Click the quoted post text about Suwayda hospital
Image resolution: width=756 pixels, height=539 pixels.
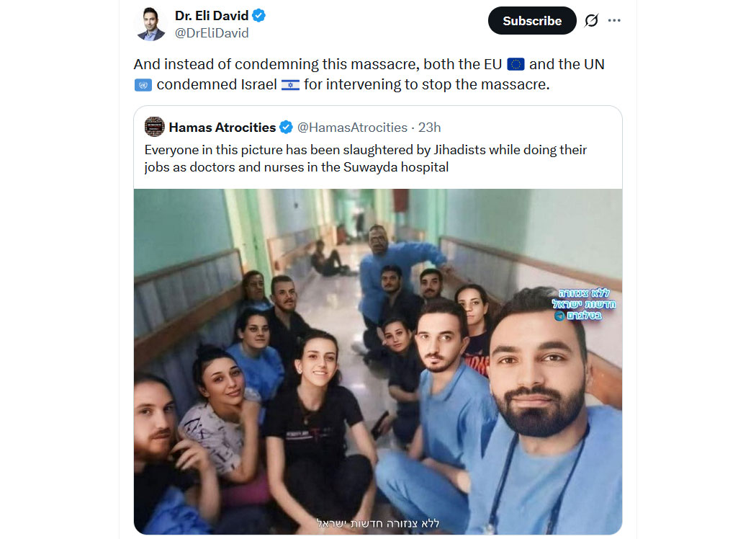(x=366, y=159)
